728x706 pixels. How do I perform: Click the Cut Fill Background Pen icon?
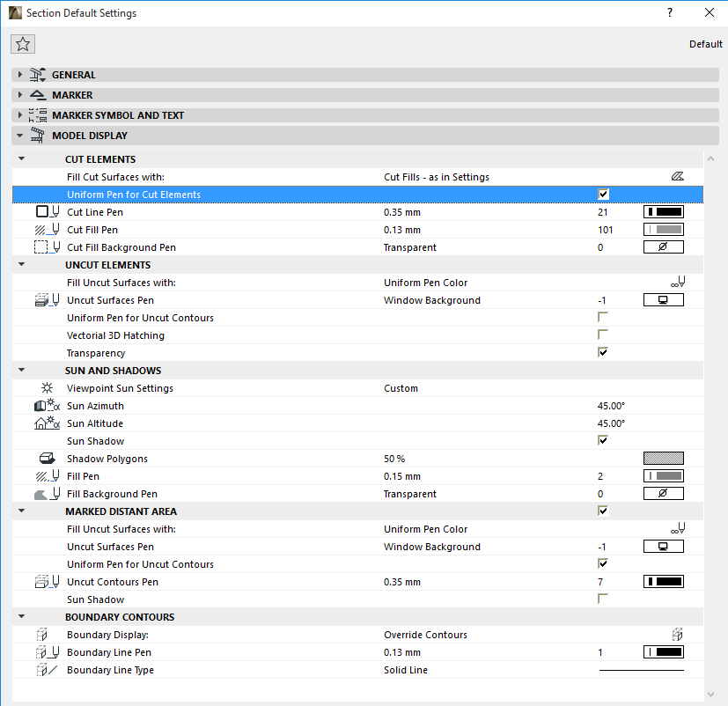(48, 247)
